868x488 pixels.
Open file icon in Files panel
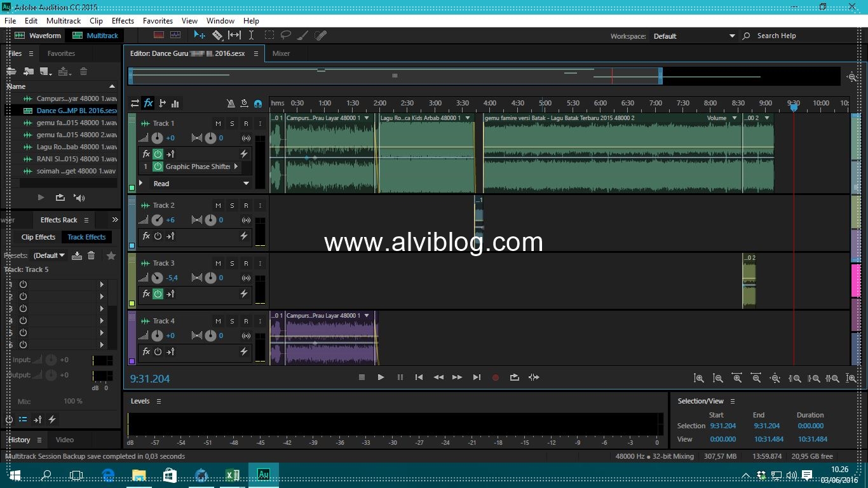coord(11,72)
